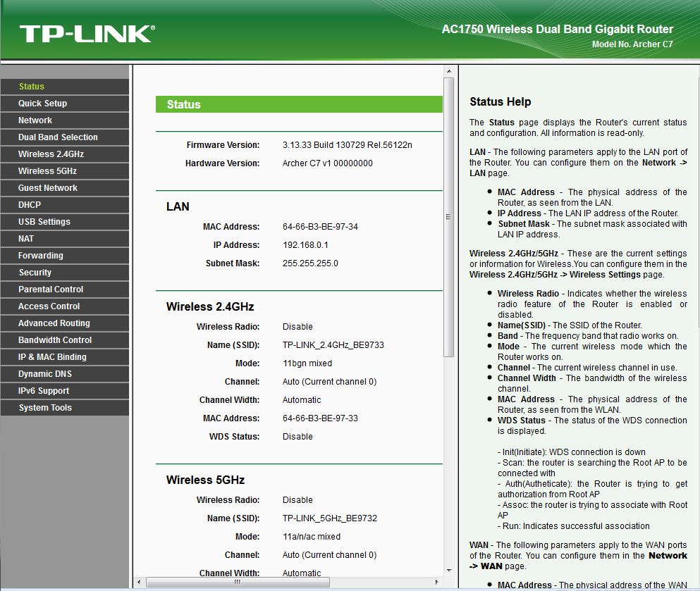Go to Dual Band Selection
The width and height of the screenshot is (700, 591).
[x=65, y=137]
